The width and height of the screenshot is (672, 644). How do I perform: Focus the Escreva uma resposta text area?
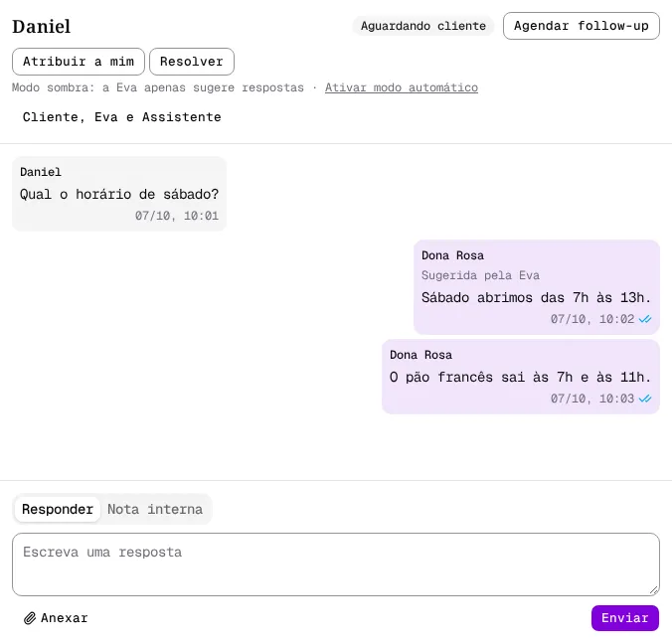tap(336, 564)
